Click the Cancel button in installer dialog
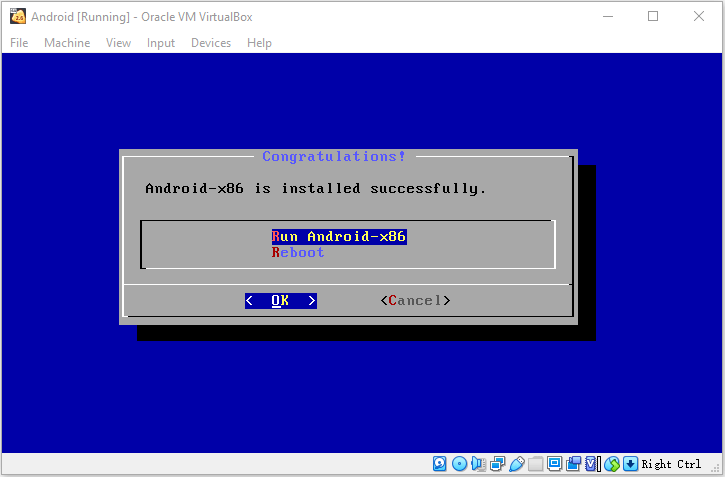Image resolution: width=725 pixels, height=477 pixels. [x=415, y=300]
